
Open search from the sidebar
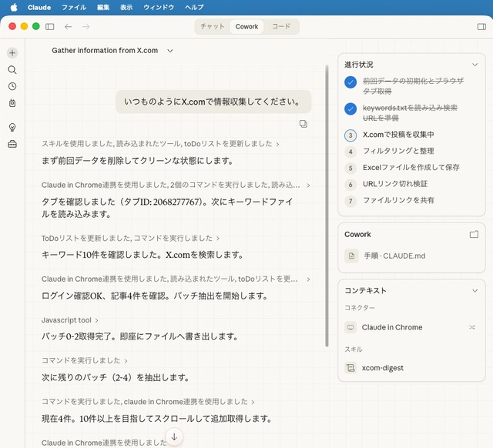(12, 70)
